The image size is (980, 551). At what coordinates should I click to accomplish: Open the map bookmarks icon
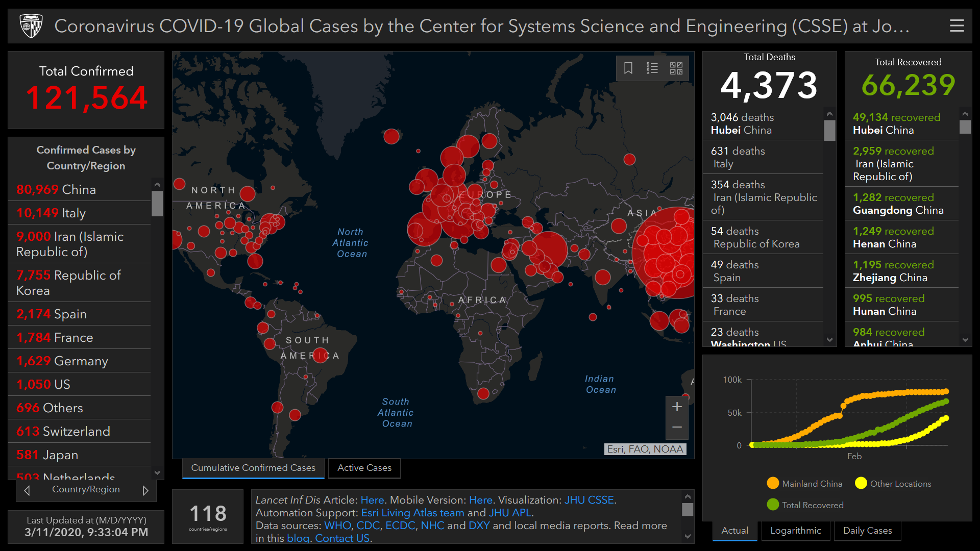(628, 68)
